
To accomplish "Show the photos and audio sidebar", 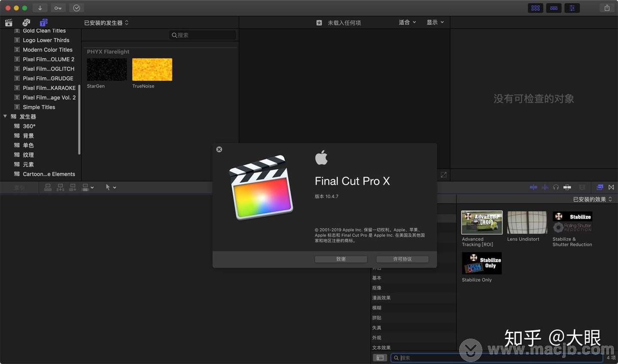I will 26,22.
